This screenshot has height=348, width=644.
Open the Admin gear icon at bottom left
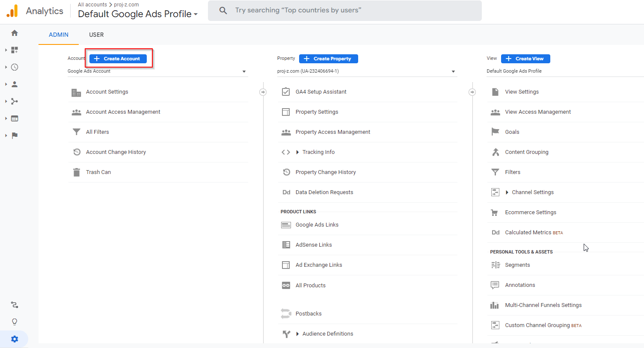(15, 339)
